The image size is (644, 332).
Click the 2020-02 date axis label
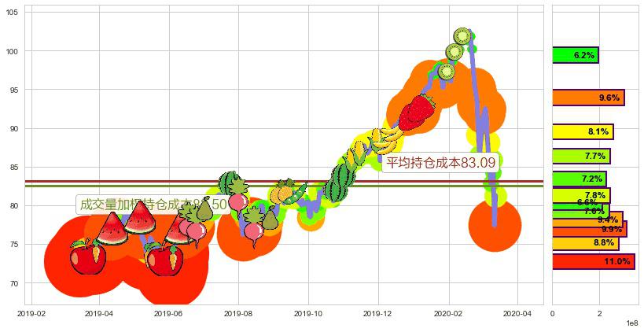click(448, 314)
